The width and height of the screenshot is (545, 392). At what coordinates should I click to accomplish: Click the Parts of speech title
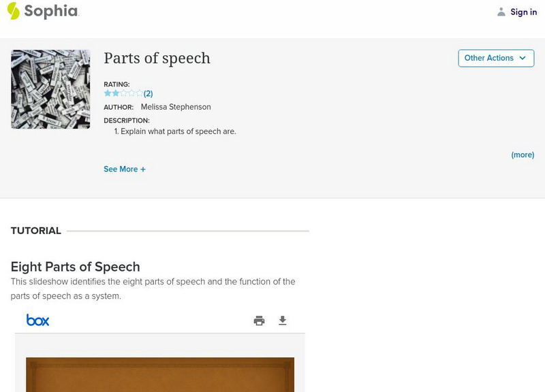click(157, 59)
